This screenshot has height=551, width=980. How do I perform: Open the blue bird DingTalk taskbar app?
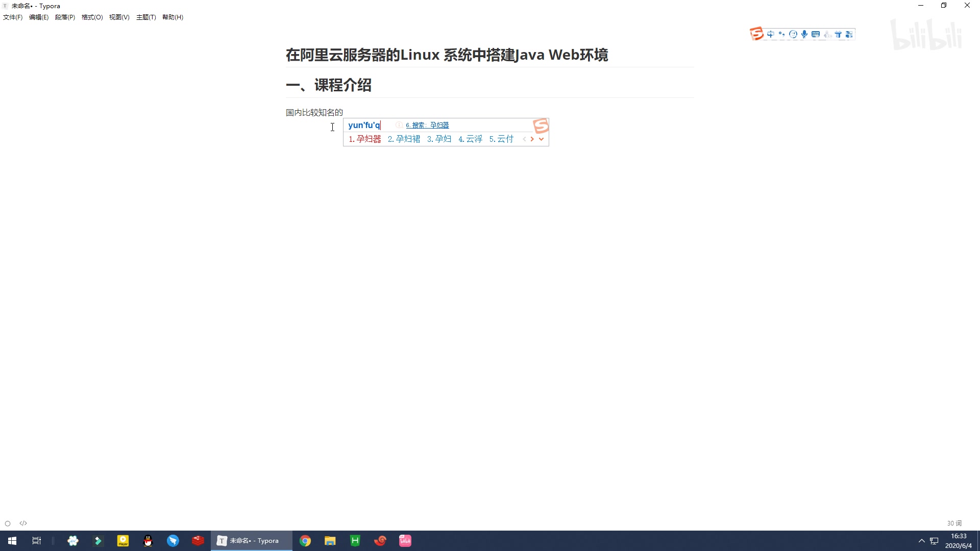173,541
